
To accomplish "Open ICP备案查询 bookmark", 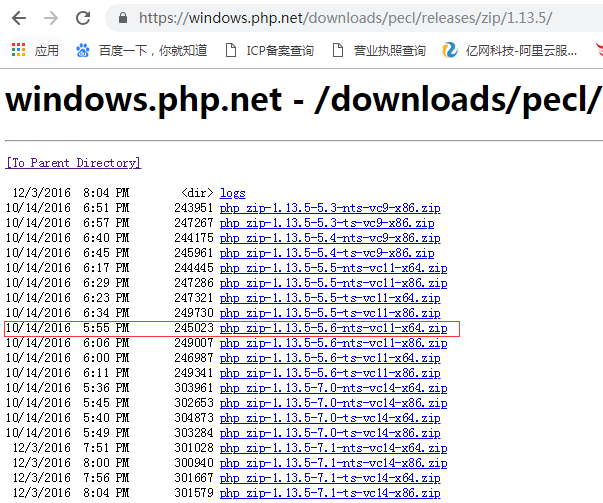I will [x=280, y=50].
